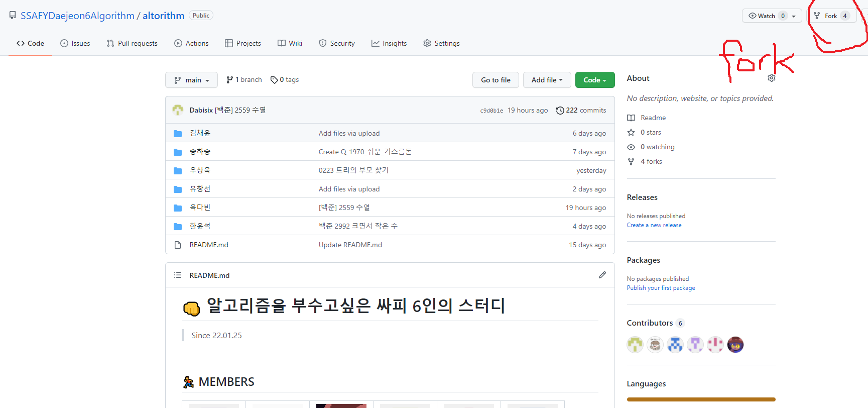Image resolution: width=868 pixels, height=408 pixels.
Task: Open the Add file dropdown
Action: click(547, 80)
